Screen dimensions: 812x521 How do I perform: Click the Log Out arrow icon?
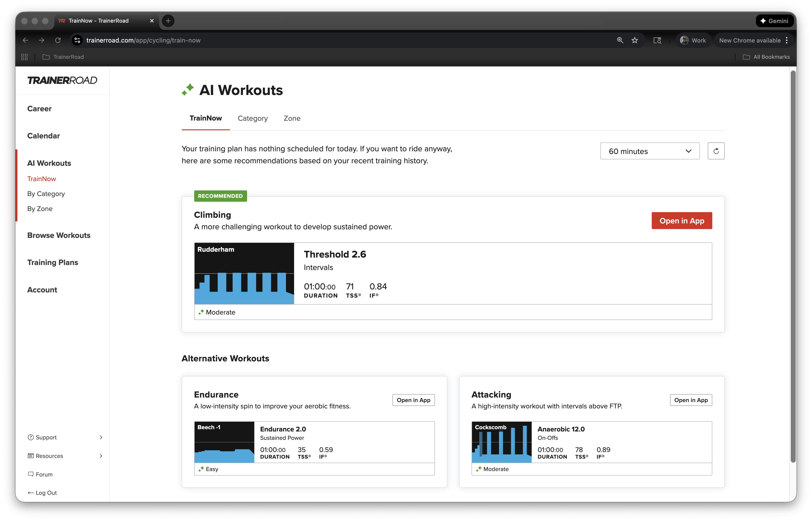[31, 493]
